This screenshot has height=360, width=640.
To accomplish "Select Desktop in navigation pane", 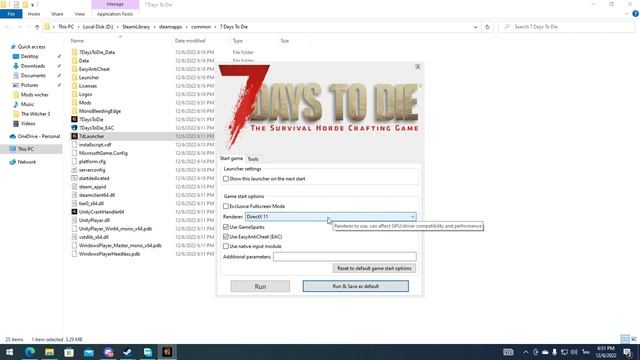I will [x=29, y=56].
